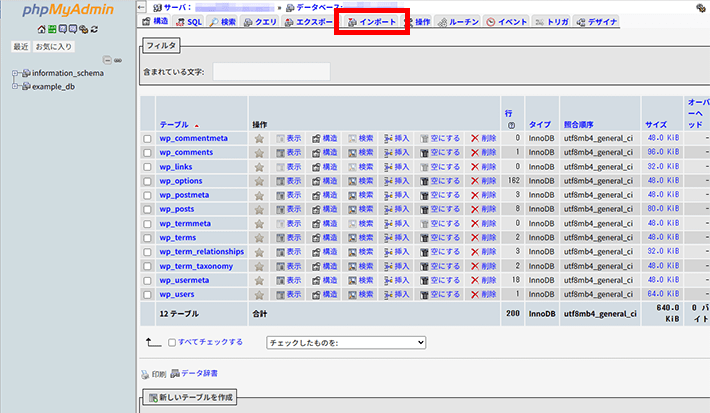Open the wp_term_relationships table link
The height and width of the screenshot is (413, 710).
pos(201,252)
